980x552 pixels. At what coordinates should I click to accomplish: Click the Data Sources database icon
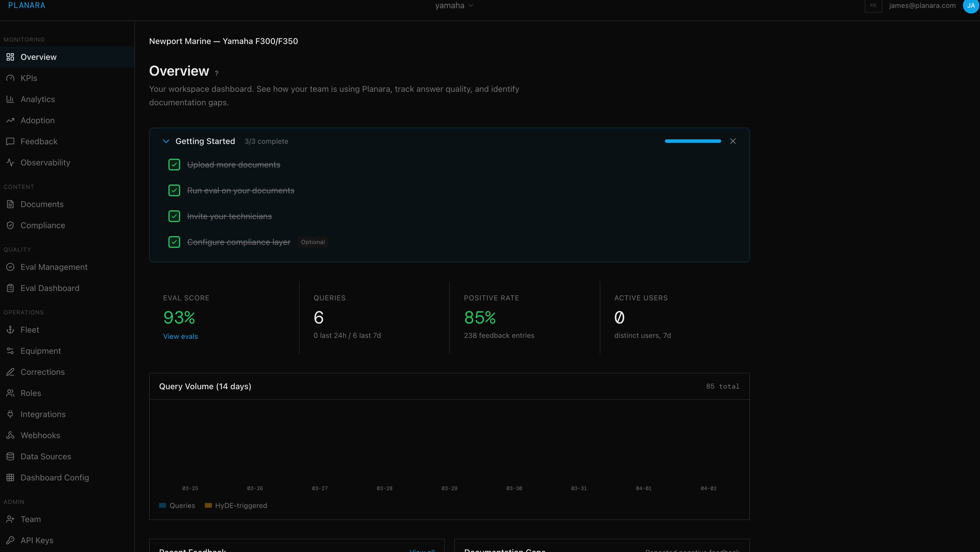[x=10, y=456]
